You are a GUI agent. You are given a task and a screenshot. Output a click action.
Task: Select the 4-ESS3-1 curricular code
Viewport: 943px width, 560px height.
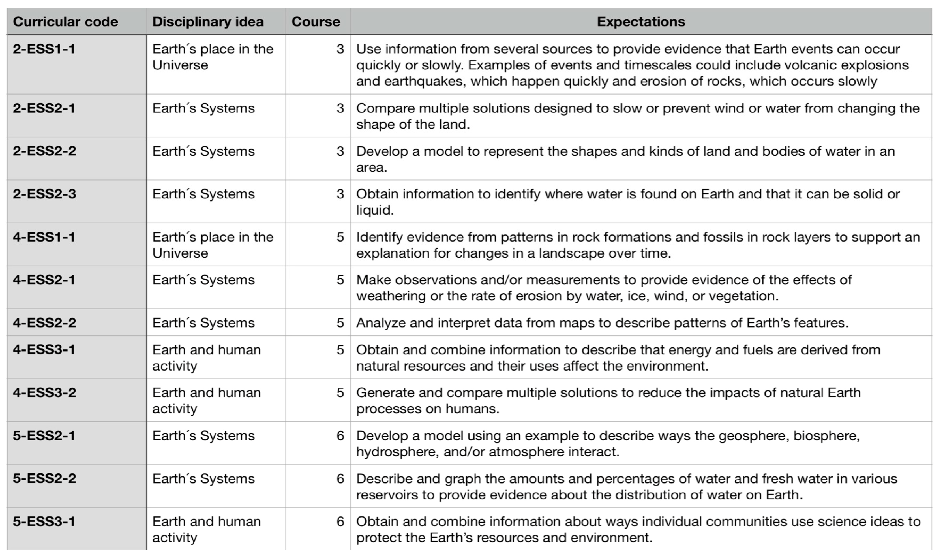(44, 349)
